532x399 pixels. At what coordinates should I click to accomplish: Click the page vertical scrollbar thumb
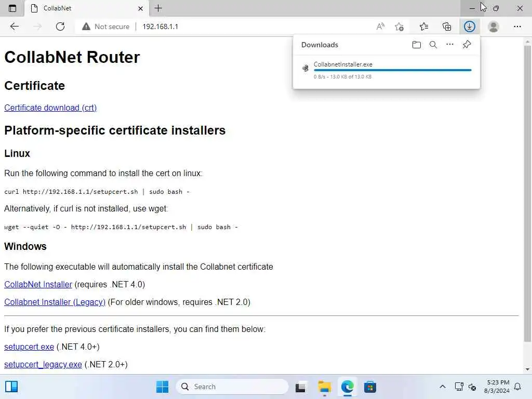(527, 193)
